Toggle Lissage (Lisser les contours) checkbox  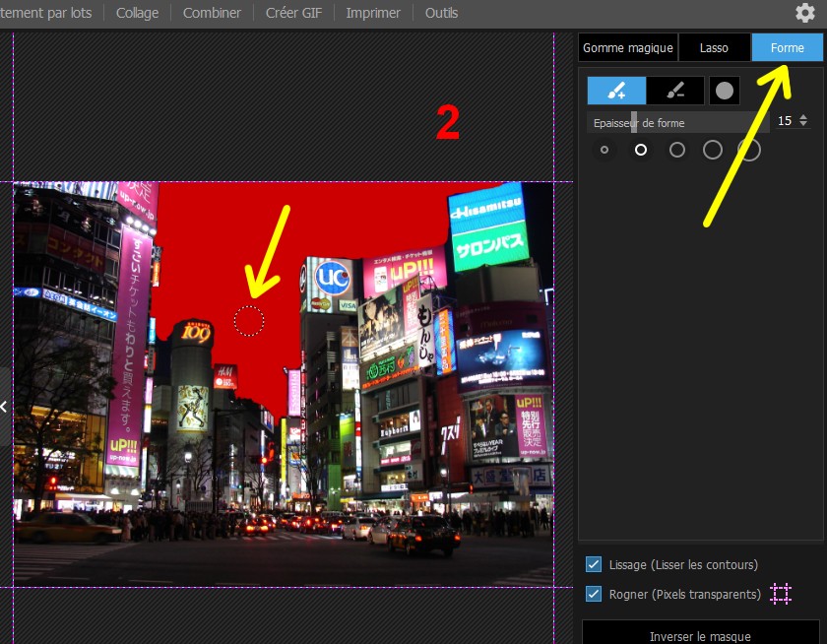tap(594, 564)
